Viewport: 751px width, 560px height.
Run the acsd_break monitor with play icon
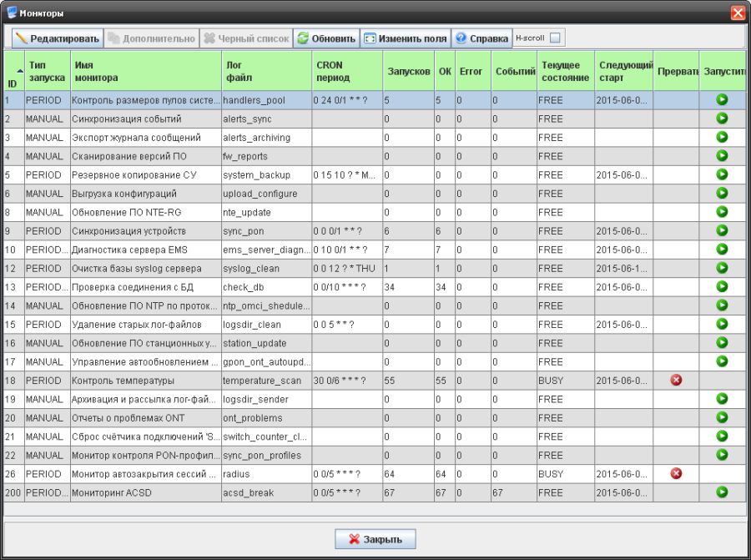pos(722,492)
